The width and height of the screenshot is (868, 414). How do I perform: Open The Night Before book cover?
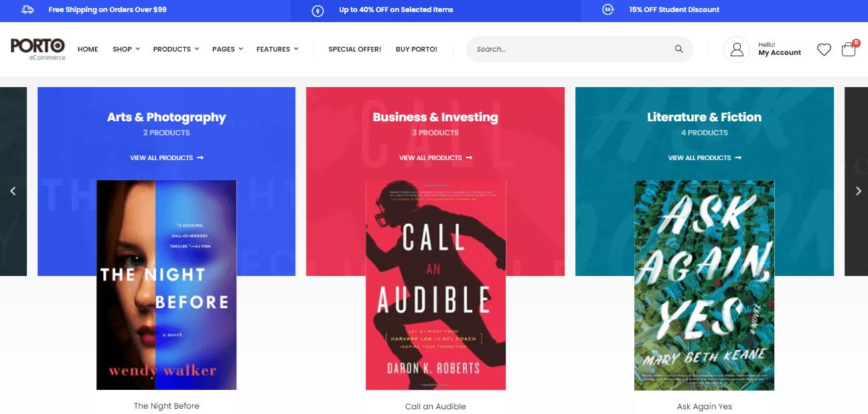(x=166, y=285)
